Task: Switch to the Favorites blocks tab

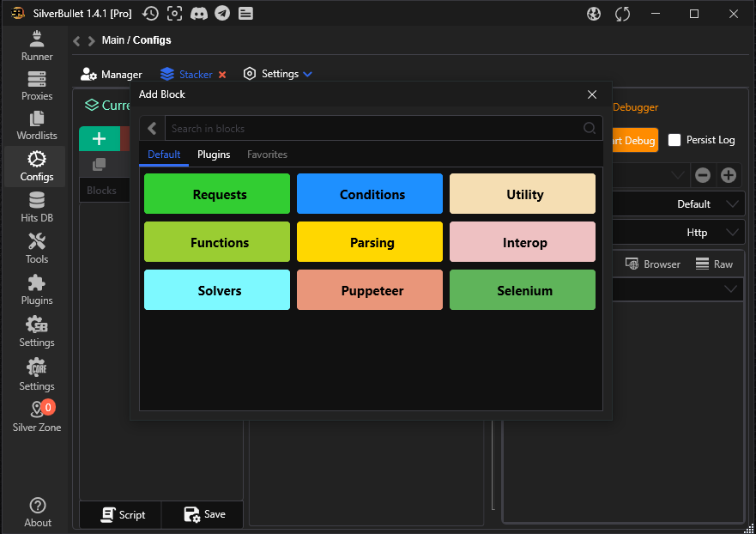Action: point(267,155)
